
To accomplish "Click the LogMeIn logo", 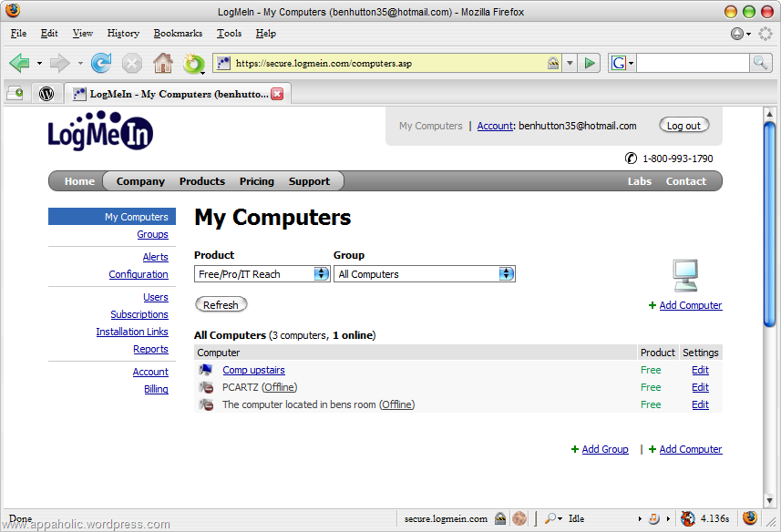I will [99, 130].
